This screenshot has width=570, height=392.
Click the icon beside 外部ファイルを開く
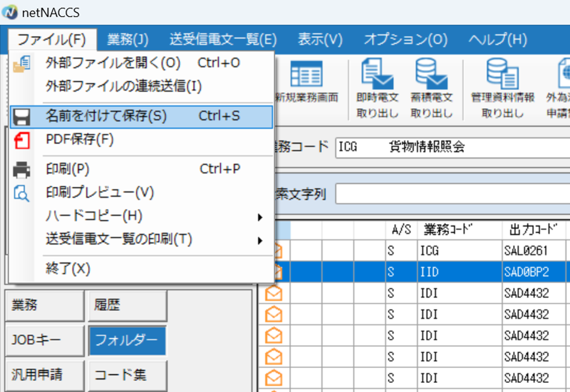coord(21,62)
